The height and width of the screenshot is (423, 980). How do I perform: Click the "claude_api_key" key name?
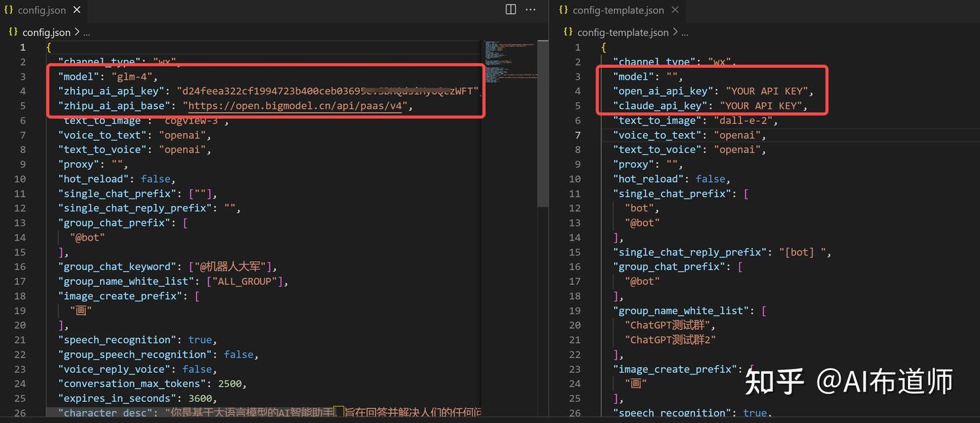pyautogui.click(x=661, y=106)
